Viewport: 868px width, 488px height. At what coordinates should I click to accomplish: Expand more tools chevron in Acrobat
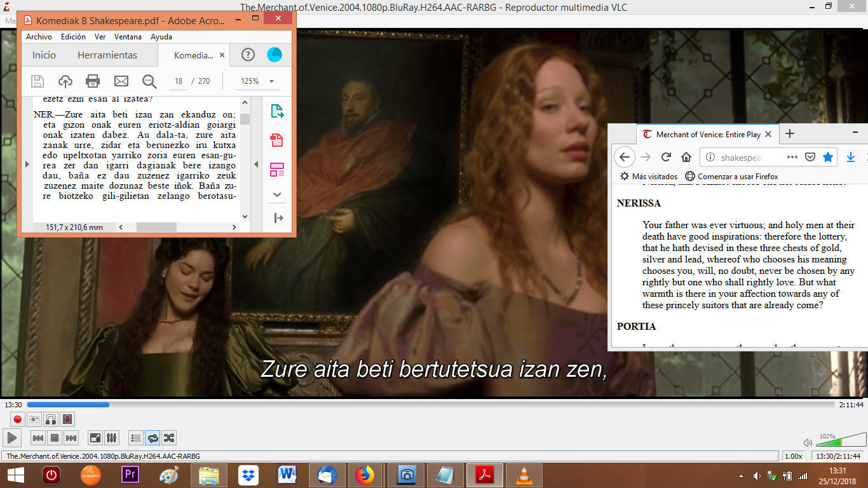(277, 194)
